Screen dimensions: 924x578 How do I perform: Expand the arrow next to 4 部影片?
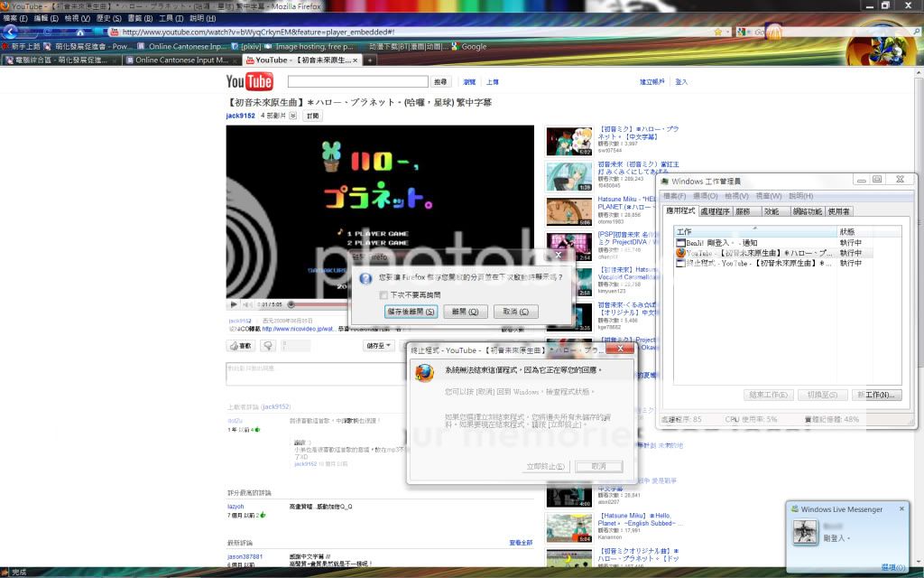293,117
